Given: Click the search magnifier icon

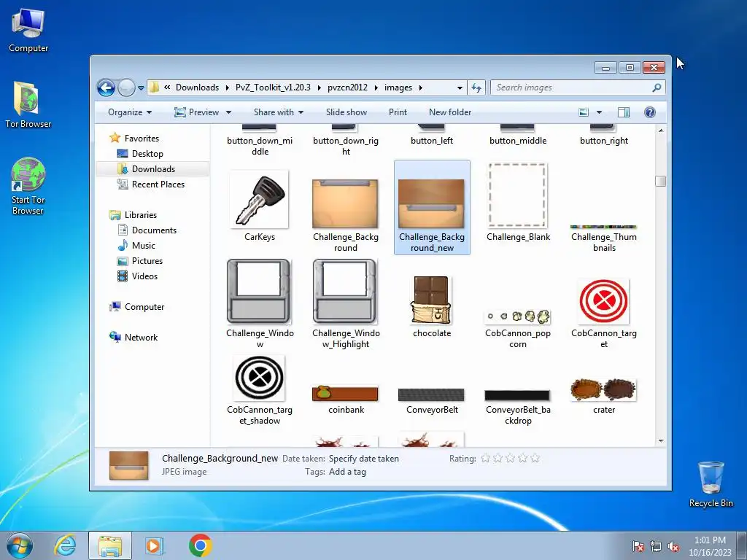Looking at the screenshot, I should pyautogui.click(x=657, y=87).
